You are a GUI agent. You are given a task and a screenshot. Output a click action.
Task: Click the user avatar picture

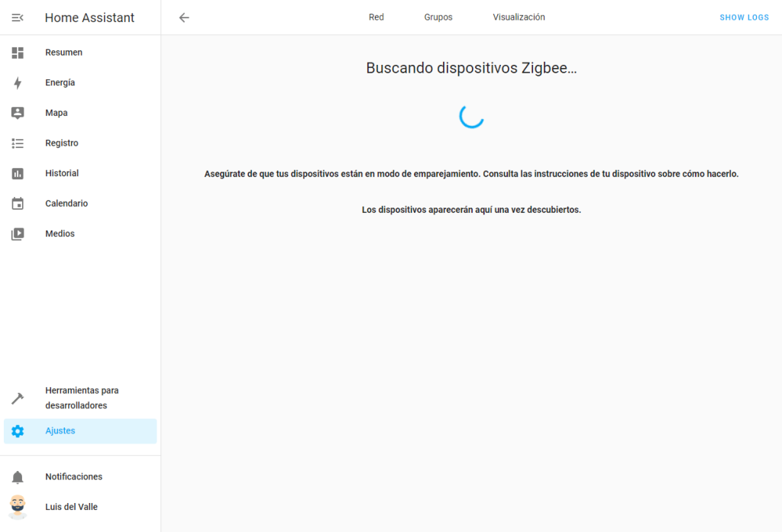pyautogui.click(x=18, y=507)
